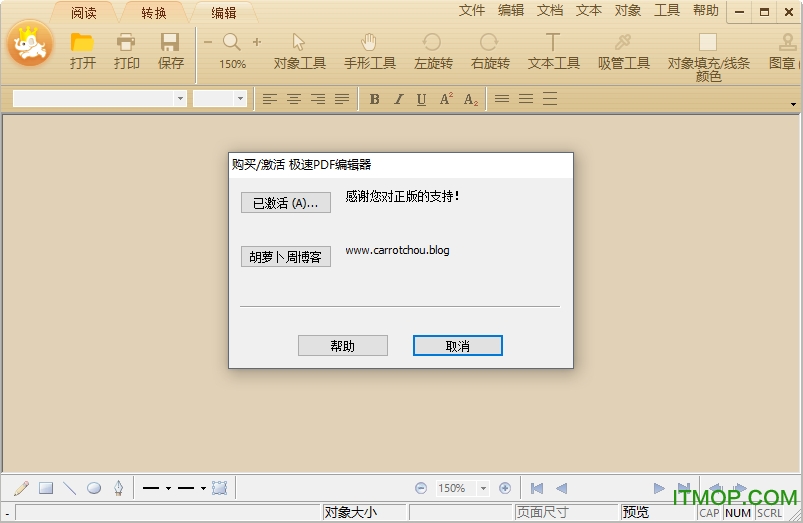Screen dimensions: 803x523
Task: Click the 胡萝卜周博客 button
Action: pos(286,257)
